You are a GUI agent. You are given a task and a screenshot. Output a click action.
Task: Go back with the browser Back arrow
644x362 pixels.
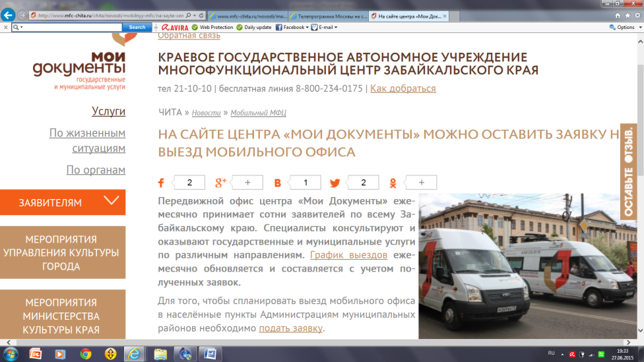click(8, 15)
